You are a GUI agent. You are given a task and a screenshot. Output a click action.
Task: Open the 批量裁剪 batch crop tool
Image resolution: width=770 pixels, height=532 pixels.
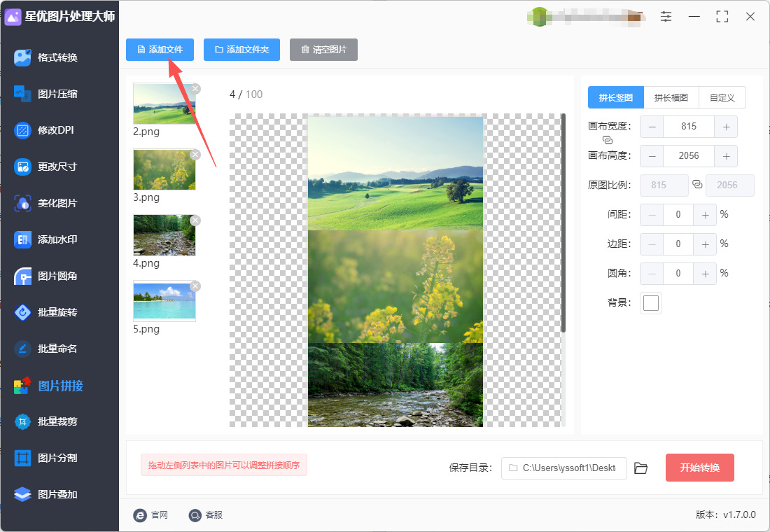[46, 421]
